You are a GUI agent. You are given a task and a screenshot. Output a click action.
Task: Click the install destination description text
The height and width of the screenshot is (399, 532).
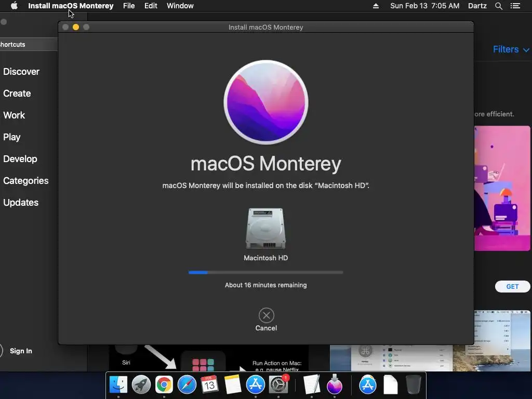(265, 185)
